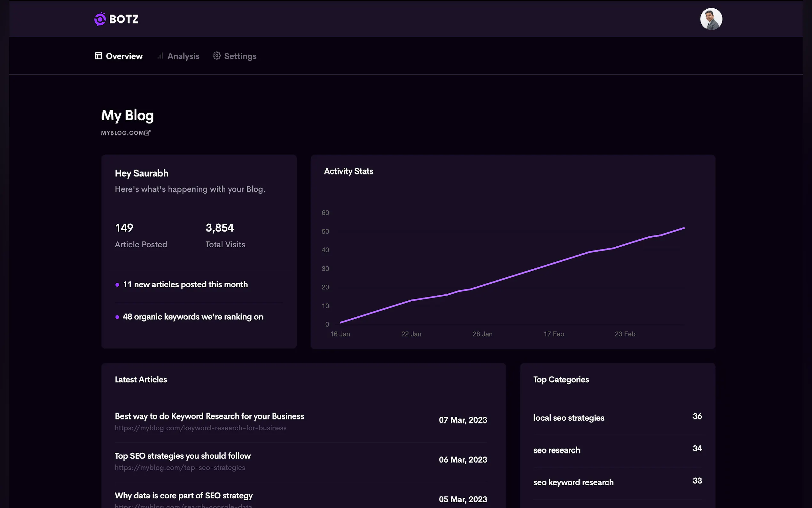Click the Settings gear icon
Screen dimensions: 812x508
217,56
